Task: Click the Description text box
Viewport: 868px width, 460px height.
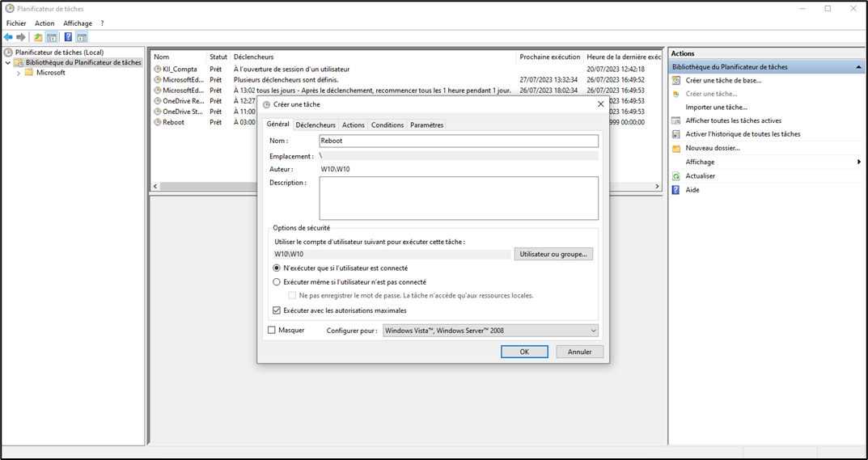Action: click(x=459, y=198)
